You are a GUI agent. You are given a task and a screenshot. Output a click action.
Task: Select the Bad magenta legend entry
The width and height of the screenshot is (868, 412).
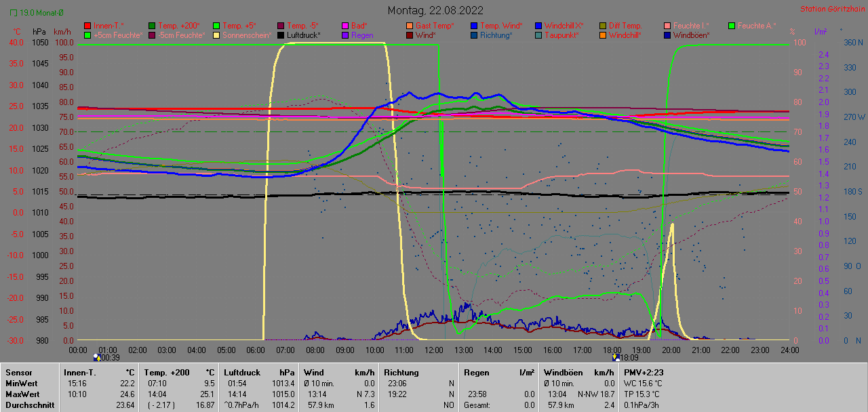point(353,26)
